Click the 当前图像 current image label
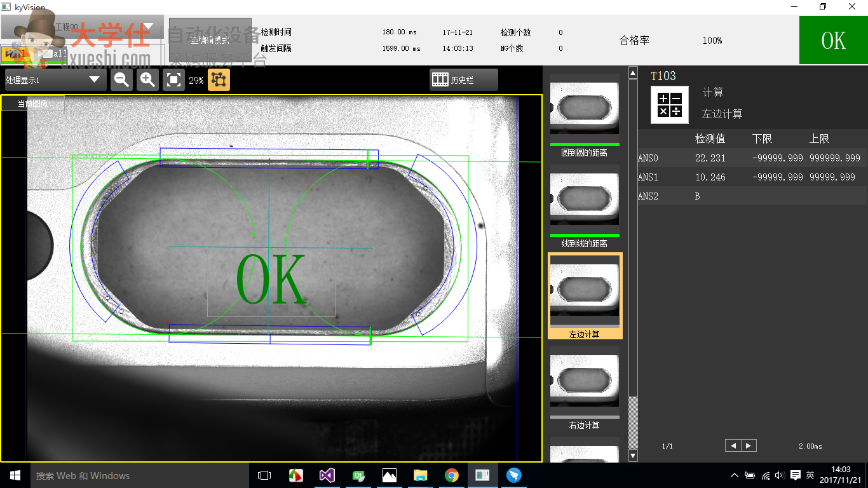868x488 pixels. 33,104
